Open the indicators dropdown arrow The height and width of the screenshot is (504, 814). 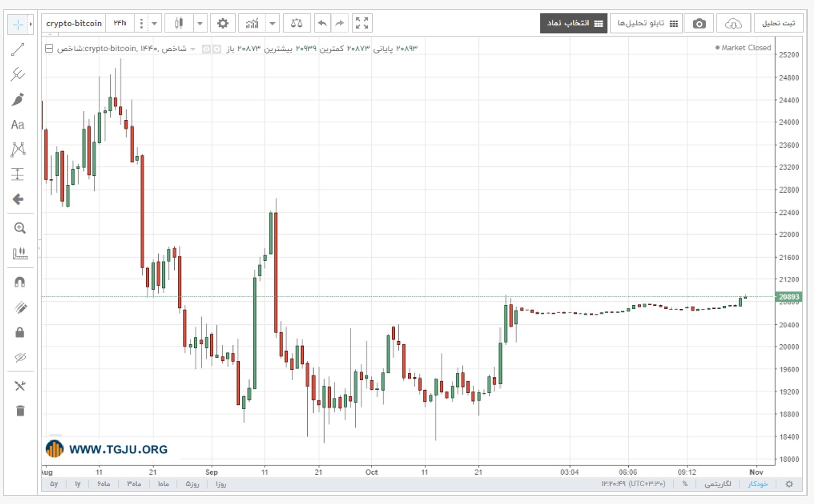tap(272, 23)
